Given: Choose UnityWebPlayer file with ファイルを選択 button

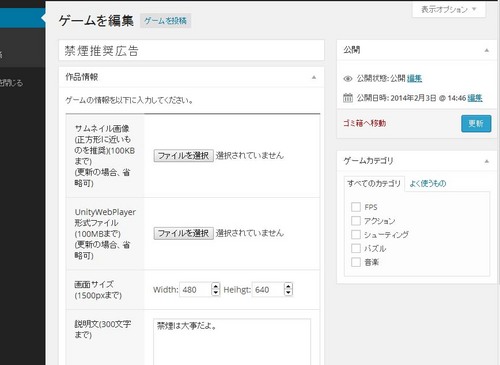Looking at the screenshot, I should (183, 233).
